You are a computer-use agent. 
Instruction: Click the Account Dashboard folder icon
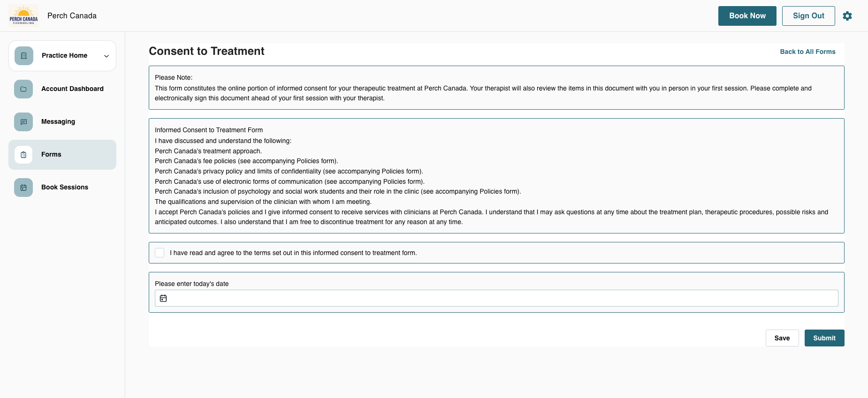coord(23,89)
